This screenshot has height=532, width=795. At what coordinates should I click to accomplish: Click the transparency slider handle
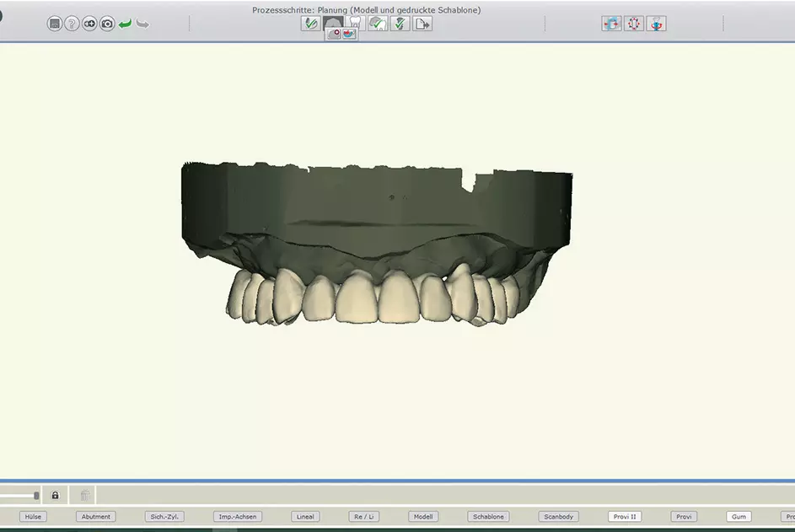point(36,496)
